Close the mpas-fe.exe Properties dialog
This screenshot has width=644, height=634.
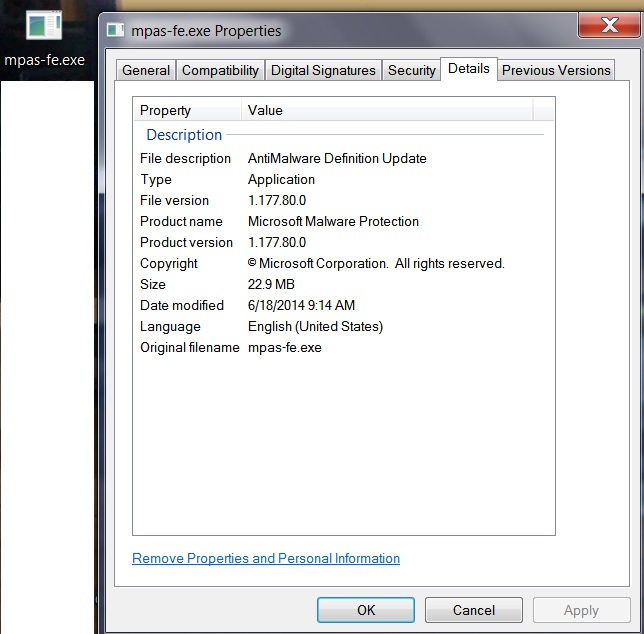[610, 25]
